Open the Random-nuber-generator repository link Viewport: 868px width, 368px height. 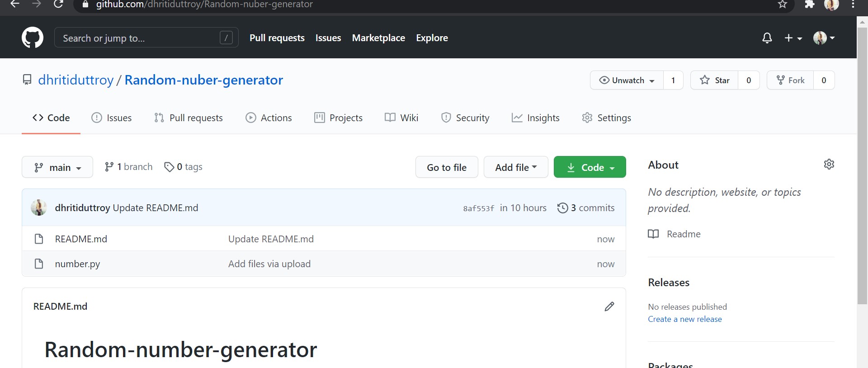pos(204,80)
